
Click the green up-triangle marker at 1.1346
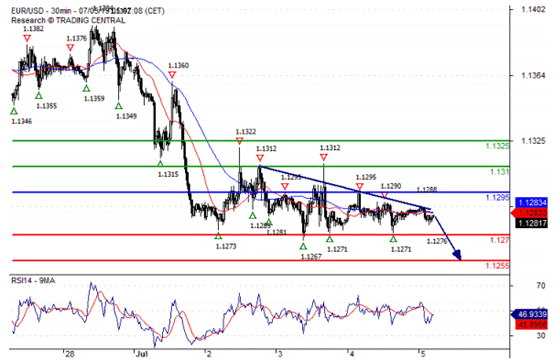(x=14, y=111)
